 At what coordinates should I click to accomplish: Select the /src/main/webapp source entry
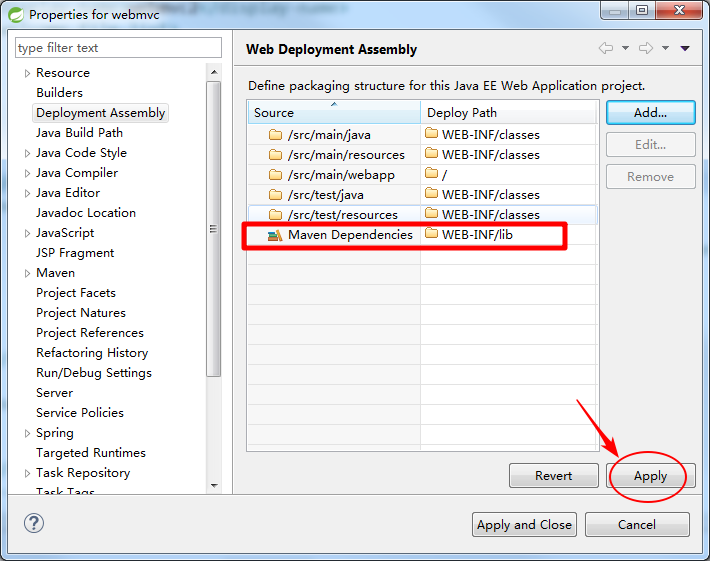341,175
